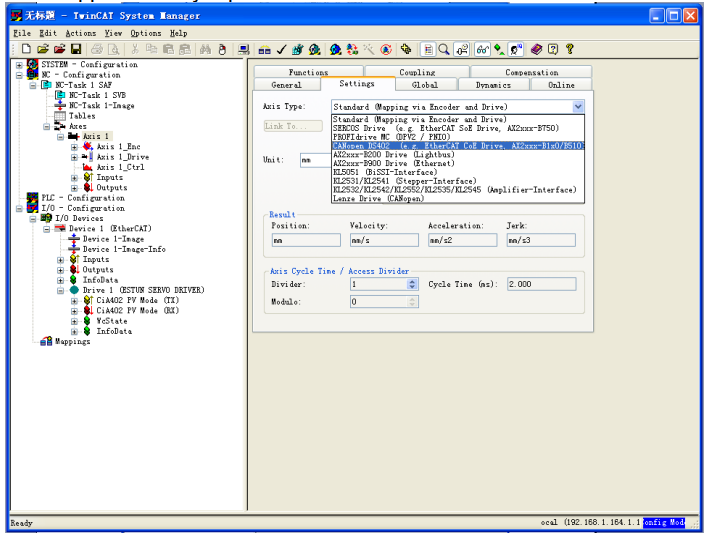Switch to the Dynamics tab

click(493, 85)
